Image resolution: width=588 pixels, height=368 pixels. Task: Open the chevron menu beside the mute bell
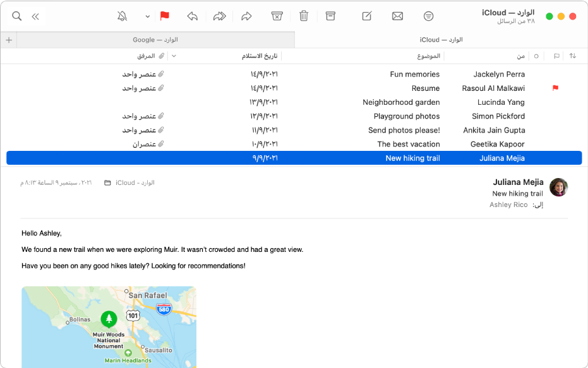click(x=147, y=16)
